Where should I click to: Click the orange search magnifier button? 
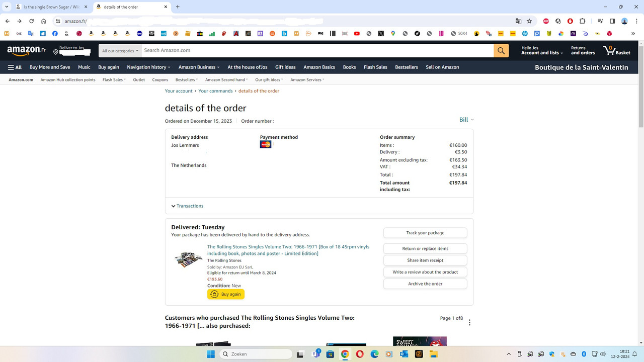tap(501, 50)
